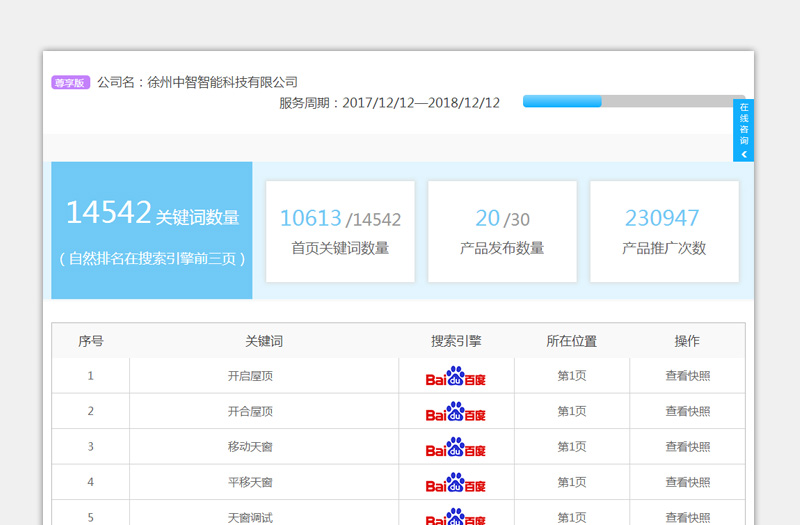Click the service period progress bar
Image resolution: width=800 pixels, height=525 pixels.
(634, 101)
